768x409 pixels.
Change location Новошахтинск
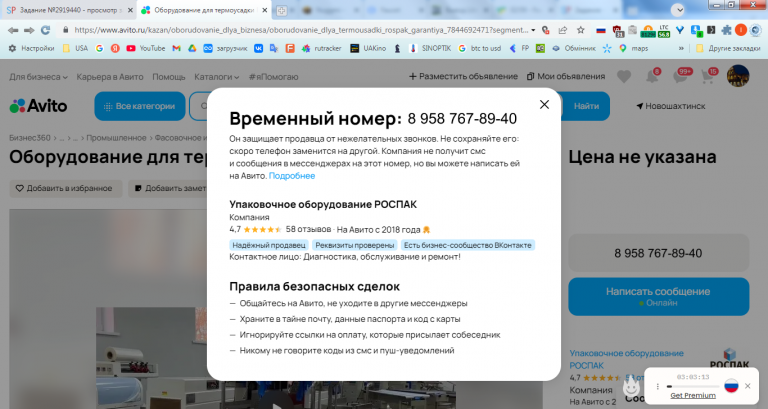(671, 106)
